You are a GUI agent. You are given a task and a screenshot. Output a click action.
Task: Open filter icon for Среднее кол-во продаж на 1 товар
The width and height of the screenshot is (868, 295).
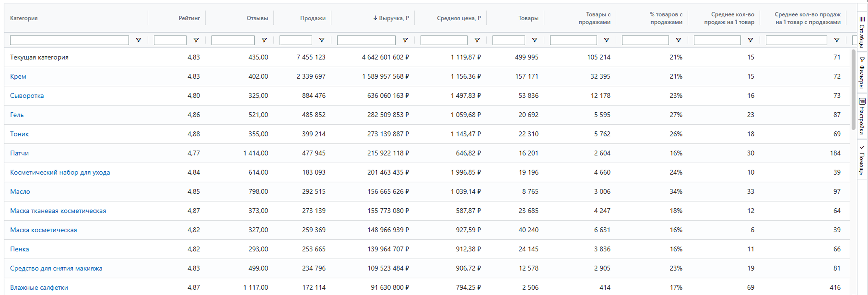click(x=751, y=40)
